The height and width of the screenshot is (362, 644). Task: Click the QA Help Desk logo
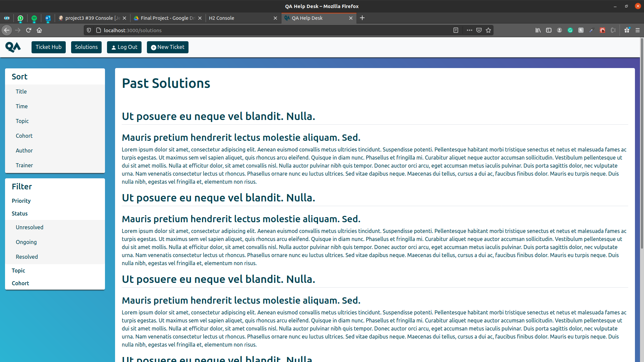click(13, 47)
